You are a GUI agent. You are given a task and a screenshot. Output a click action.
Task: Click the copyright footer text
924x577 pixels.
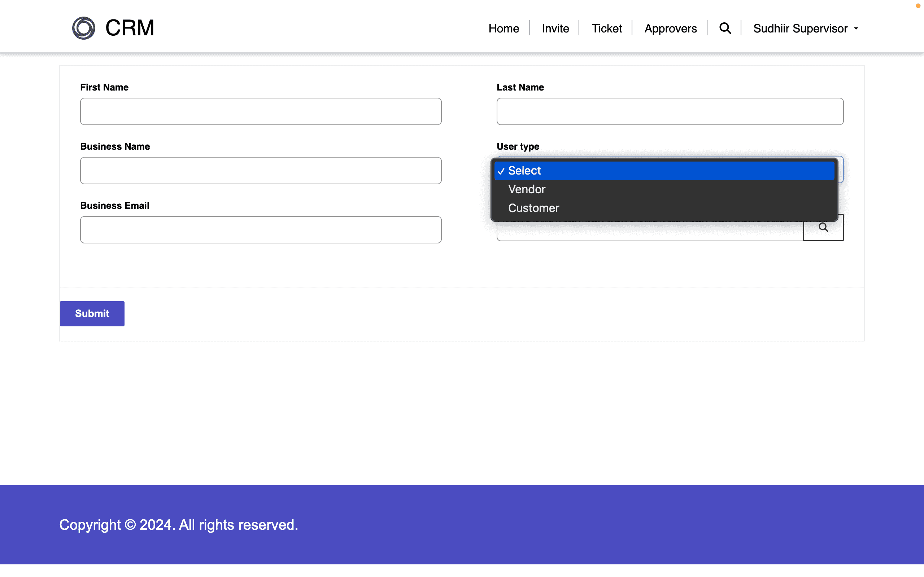(x=179, y=525)
